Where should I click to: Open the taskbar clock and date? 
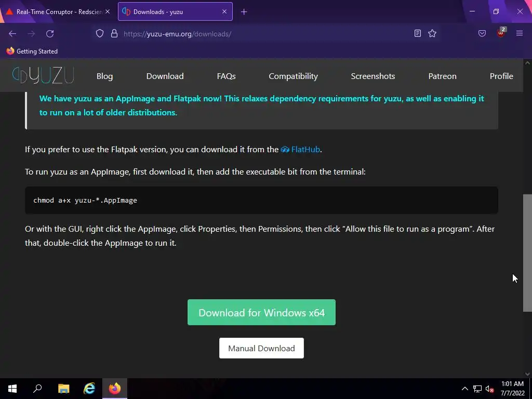[x=512, y=389]
